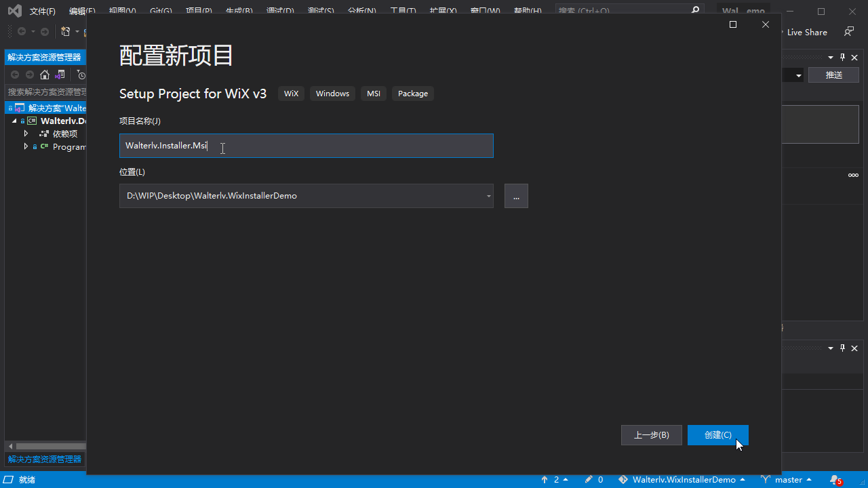Select the 解决方案资源管理器 bottom tab
This screenshot has height=488, width=868.
coord(45,460)
